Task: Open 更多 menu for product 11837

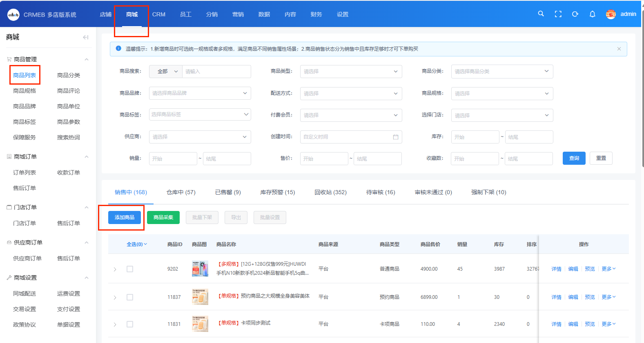Action: [608, 297]
